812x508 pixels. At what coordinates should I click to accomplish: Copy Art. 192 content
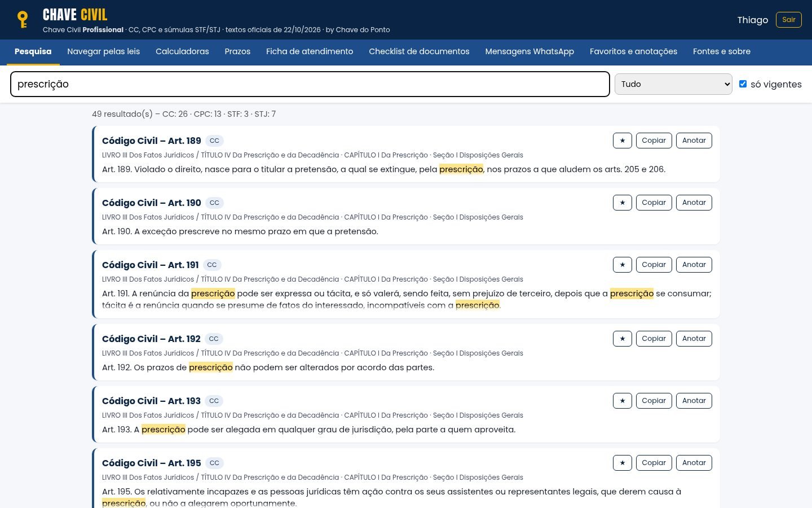click(x=654, y=339)
